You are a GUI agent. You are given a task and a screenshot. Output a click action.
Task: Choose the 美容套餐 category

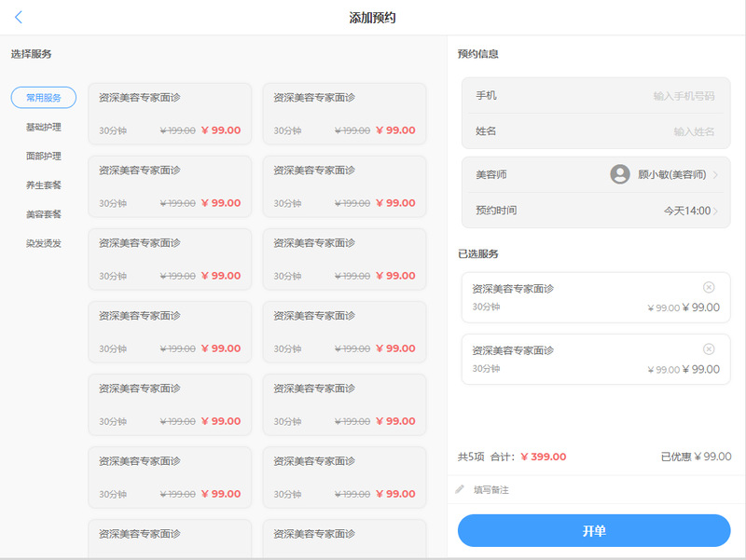tap(43, 214)
